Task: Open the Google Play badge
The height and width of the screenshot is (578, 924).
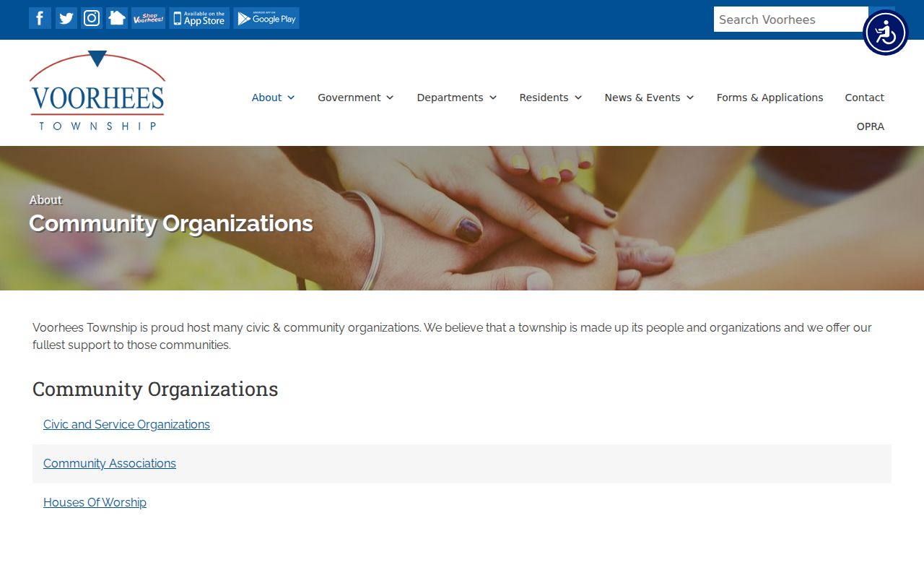Action: tap(266, 18)
